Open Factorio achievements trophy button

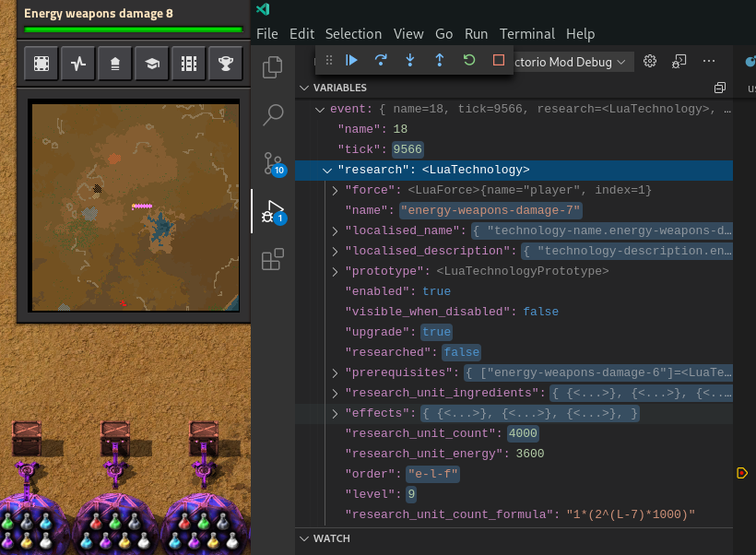point(226,64)
